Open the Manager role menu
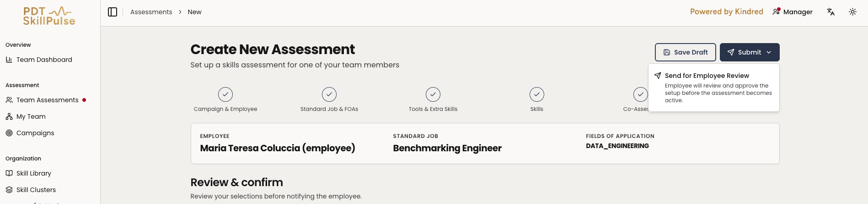Screen dimensions: 868x204 [x=793, y=12]
